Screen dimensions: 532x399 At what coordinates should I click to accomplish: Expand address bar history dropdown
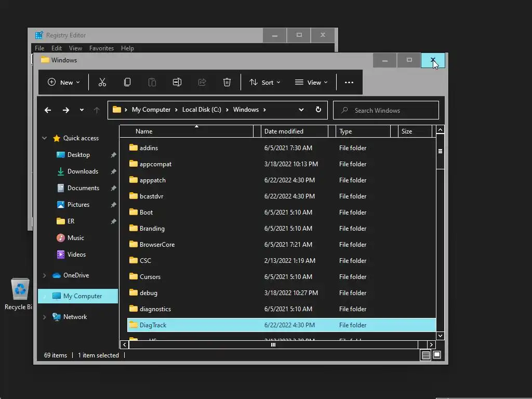point(301,110)
